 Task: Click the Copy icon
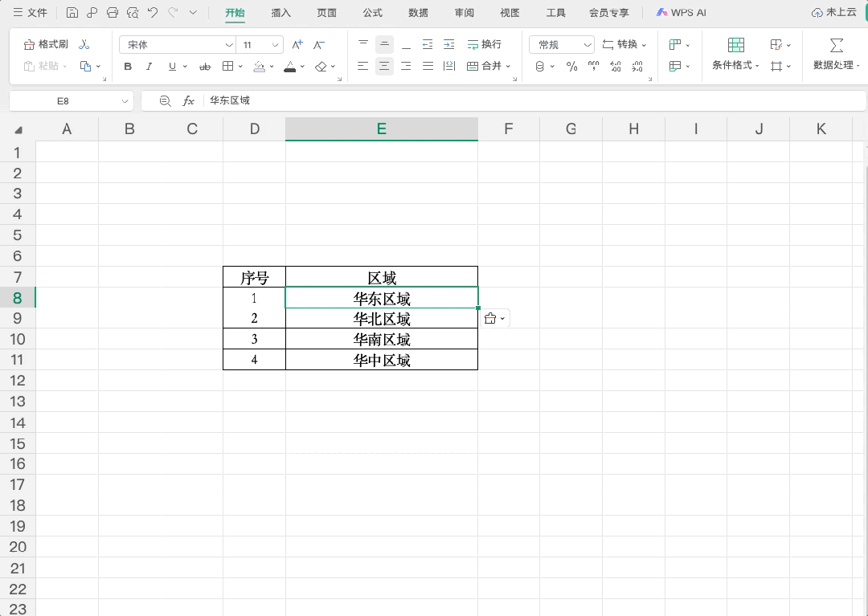click(85, 67)
